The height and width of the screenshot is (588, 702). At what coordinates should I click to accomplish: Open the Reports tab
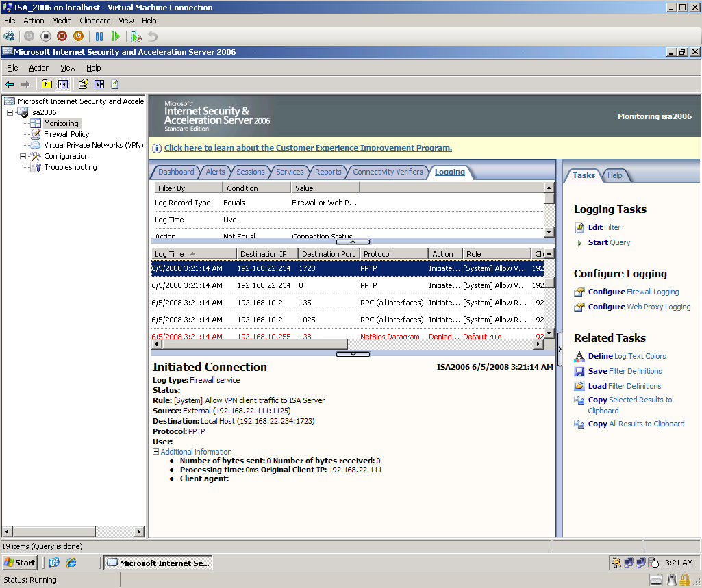(x=328, y=172)
